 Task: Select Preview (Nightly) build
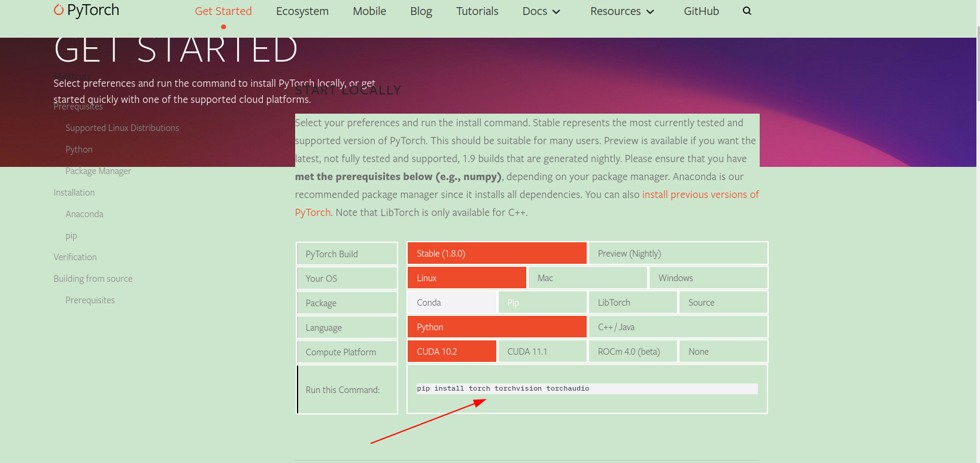[x=678, y=253]
